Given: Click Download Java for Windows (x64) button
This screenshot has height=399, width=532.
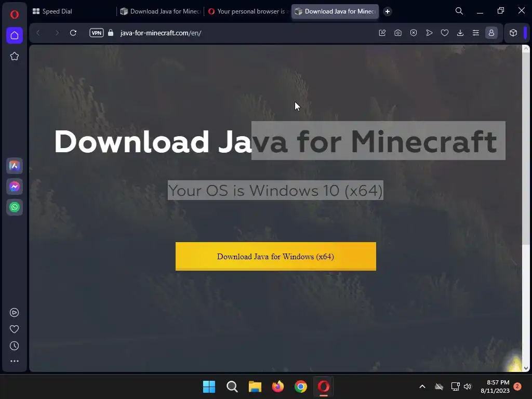Looking at the screenshot, I should pos(276,257).
